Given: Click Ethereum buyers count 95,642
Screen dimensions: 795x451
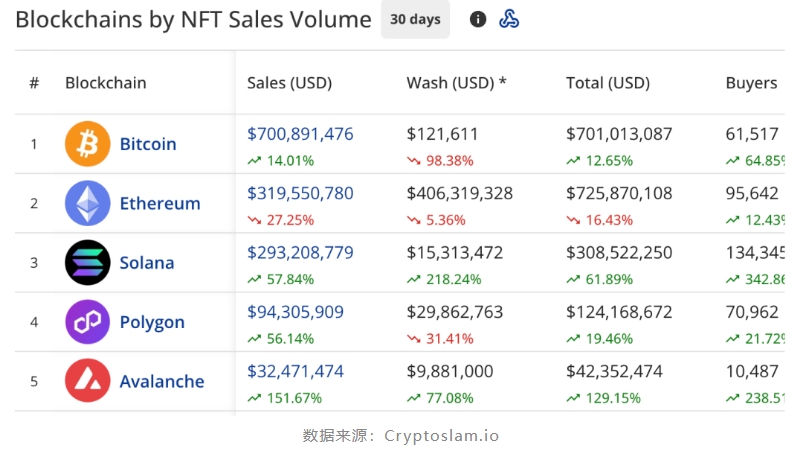Looking at the screenshot, I should [752, 193].
